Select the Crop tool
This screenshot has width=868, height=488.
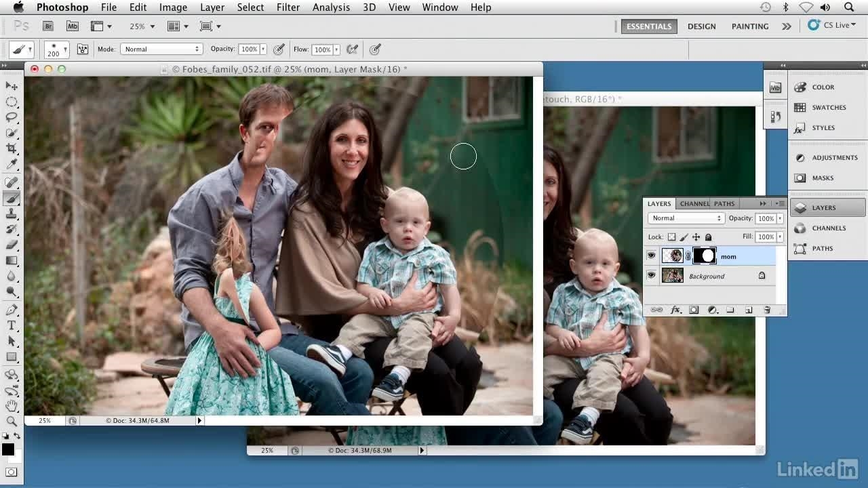12,149
